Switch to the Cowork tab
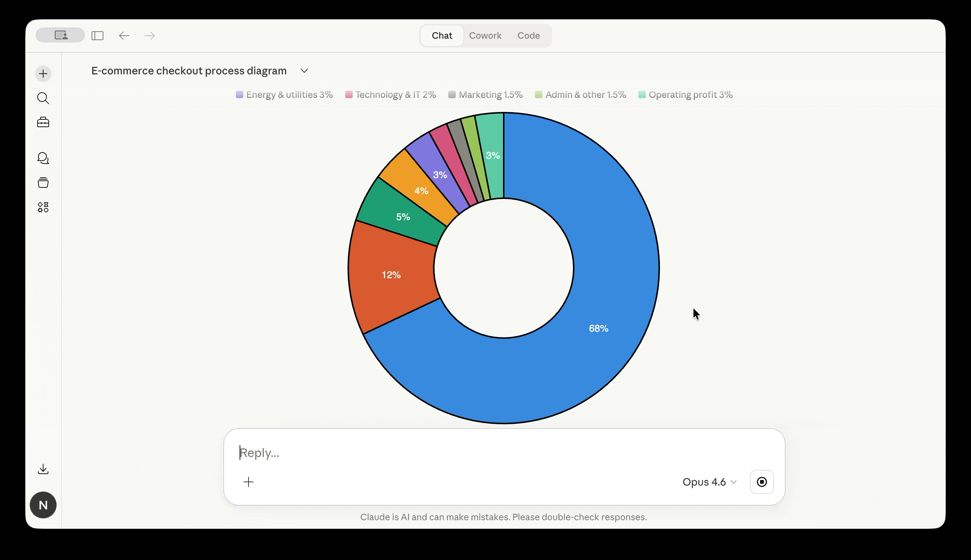 tap(485, 36)
